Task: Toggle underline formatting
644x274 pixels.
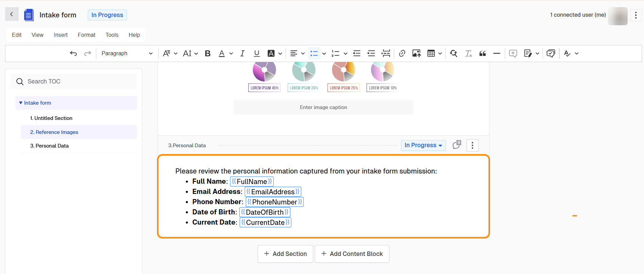Action: point(257,54)
